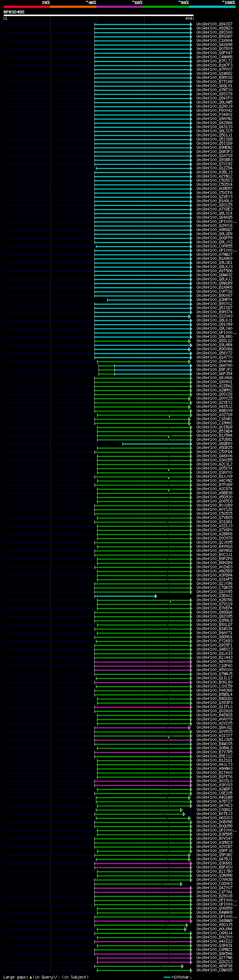Open hit UniRef100_Q42698
The width and height of the screenshot is (239, 980).
(x=214, y=45)
